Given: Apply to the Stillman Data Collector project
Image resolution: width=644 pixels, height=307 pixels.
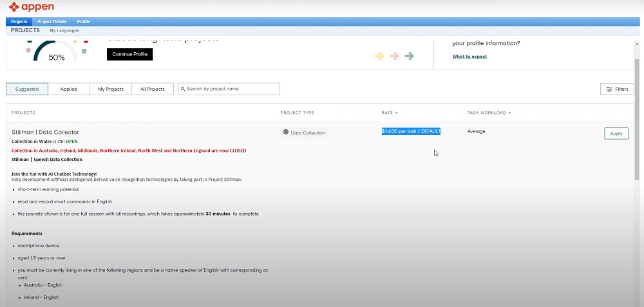Looking at the screenshot, I should (616, 133).
